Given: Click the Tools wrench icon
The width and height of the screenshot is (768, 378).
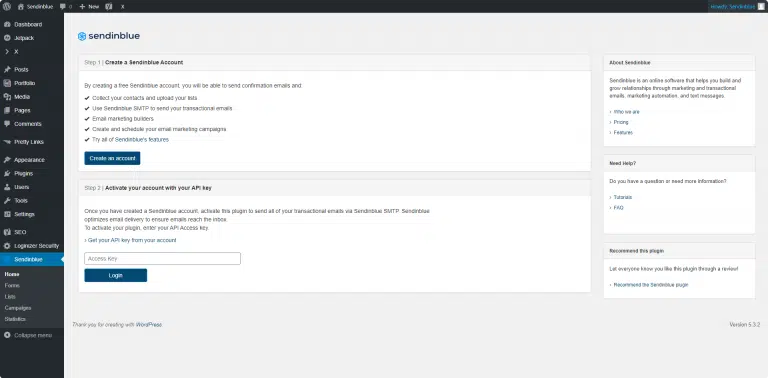Looking at the screenshot, I should [7, 201].
